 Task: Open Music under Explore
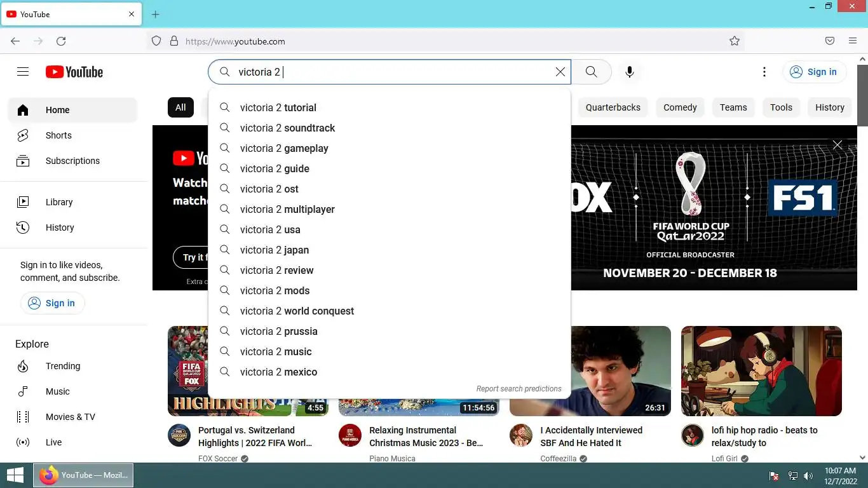(x=72, y=391)
